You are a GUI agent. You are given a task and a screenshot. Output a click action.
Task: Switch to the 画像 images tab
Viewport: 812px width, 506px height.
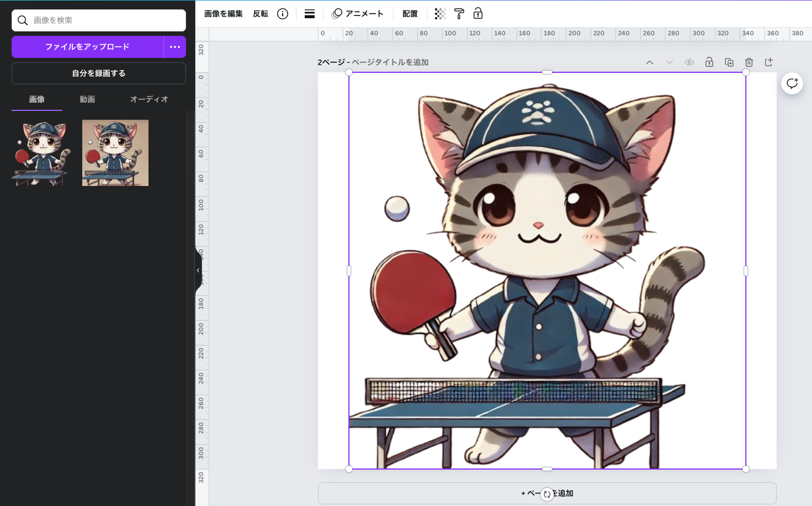[x=37, y=99]
